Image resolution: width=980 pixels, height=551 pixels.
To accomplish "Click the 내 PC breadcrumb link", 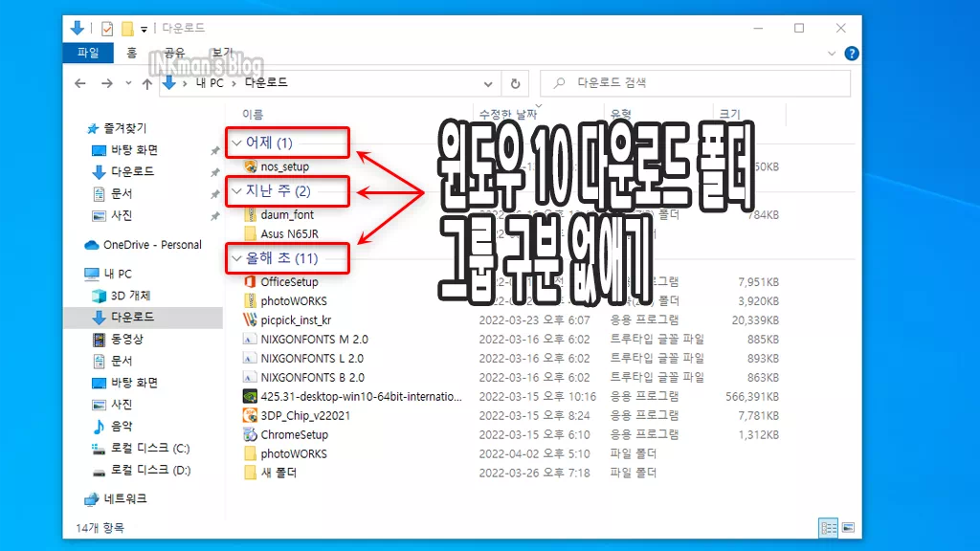I will click(209, 83).
